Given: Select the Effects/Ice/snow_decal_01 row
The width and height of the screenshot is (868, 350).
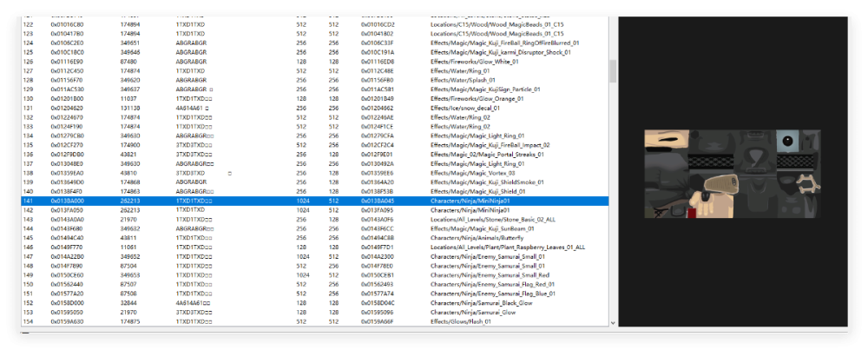Looking at the screenshot, I should click(314, 109).
